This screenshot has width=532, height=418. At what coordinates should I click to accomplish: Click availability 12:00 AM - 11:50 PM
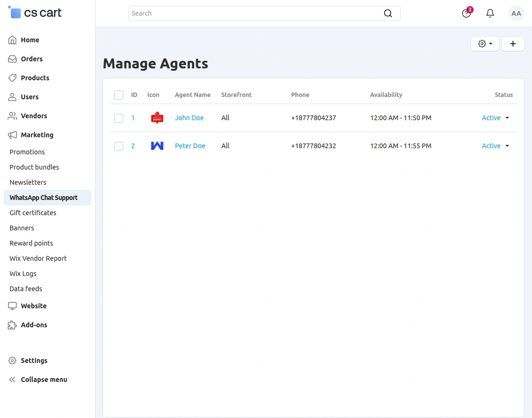[401, 118]
